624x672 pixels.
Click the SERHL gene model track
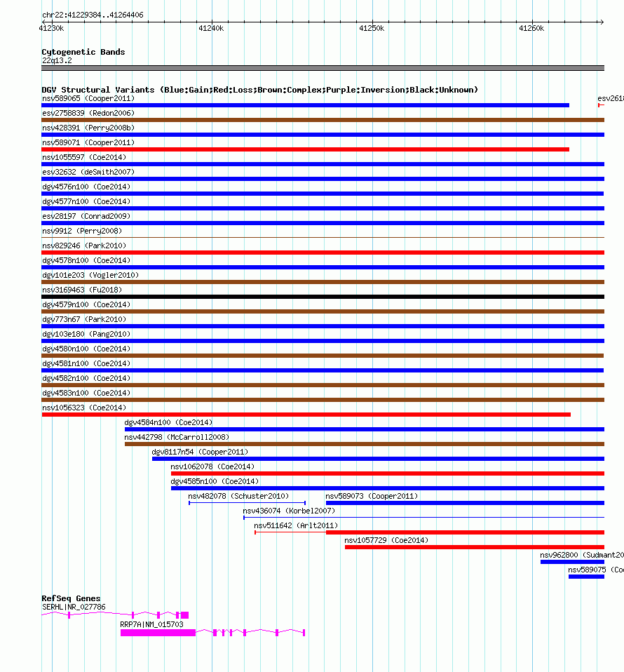[x=115, y=615]
